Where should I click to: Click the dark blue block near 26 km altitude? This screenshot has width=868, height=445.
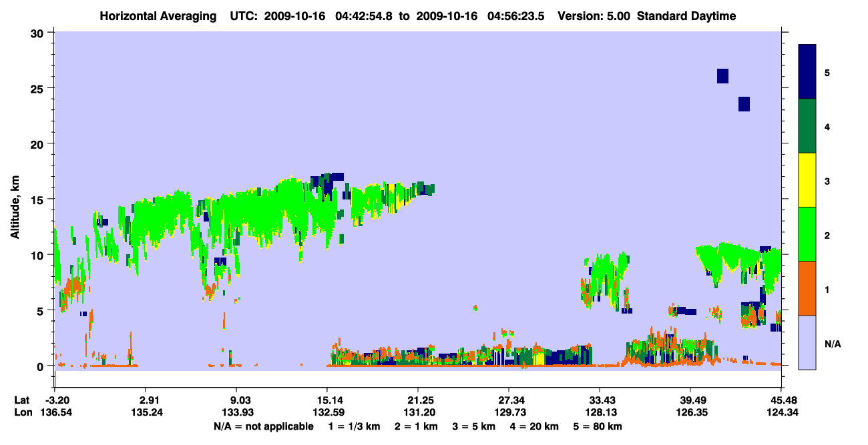click(x=722, y=76)
